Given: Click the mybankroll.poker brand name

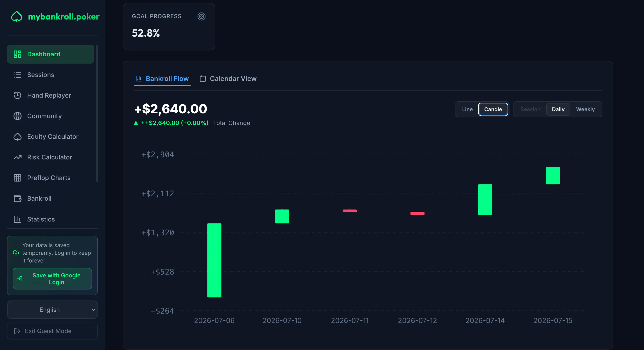Looking at the screenshot, I should 64,16.
